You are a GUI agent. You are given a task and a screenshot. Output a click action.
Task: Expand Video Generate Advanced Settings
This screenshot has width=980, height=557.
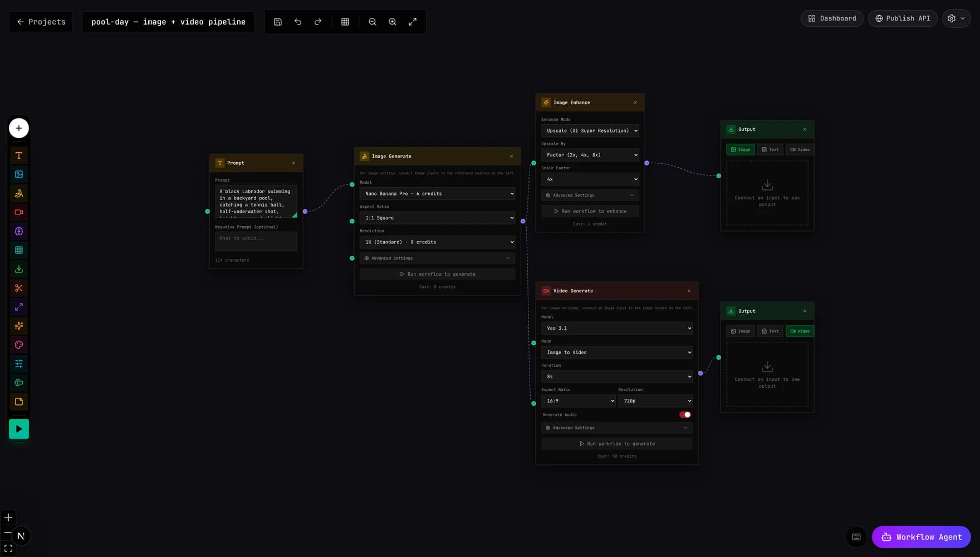point(617,428)
